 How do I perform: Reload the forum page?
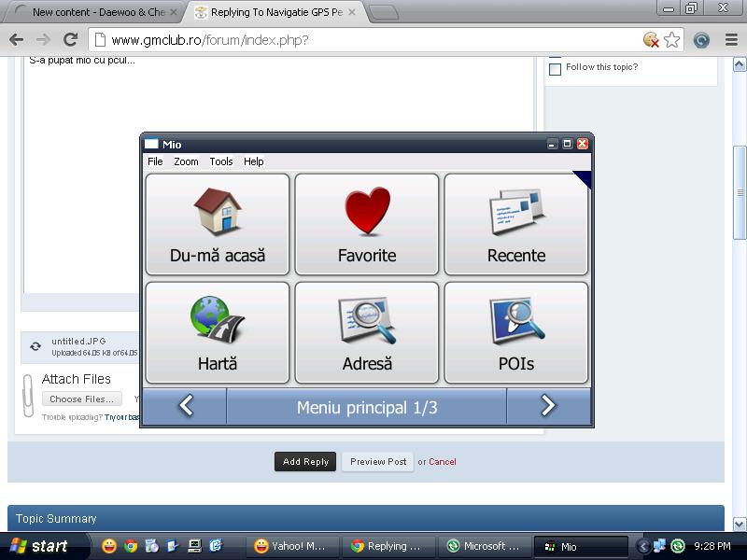[71, 39]
